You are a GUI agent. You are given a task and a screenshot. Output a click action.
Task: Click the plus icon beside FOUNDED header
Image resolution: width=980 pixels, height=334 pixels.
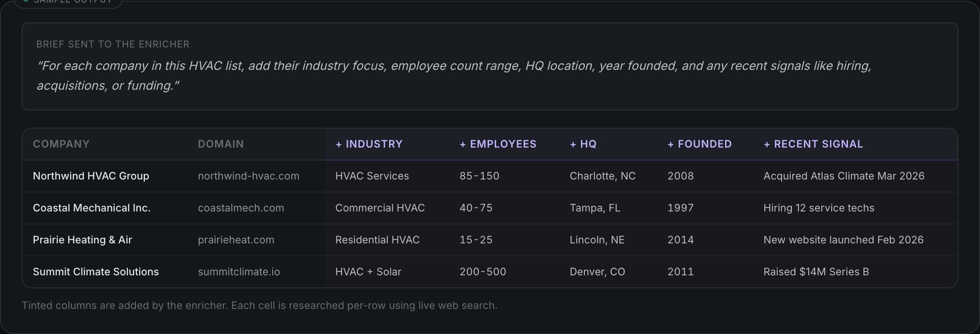click(671, 144)
